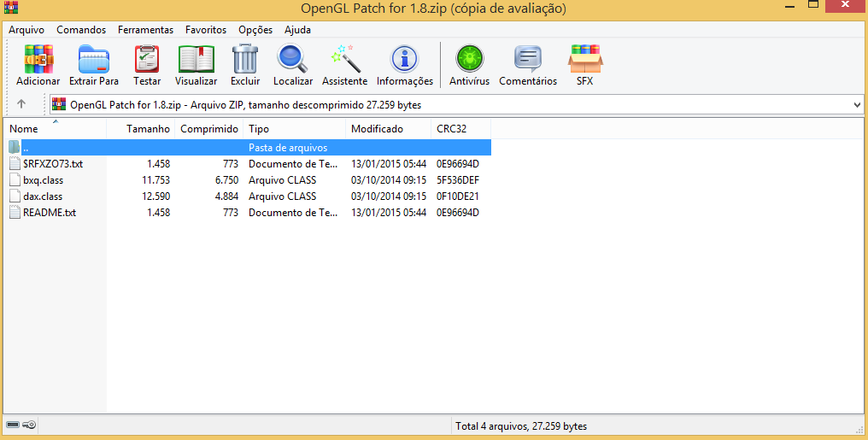Open the Opções menu
This screenshot has width=868, height=440.
255,30
